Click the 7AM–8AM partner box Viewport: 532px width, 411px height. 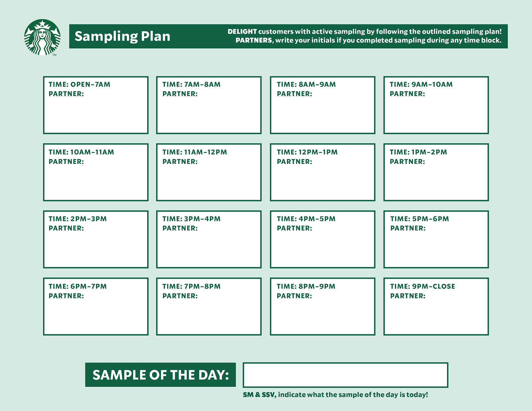pyautogui.click(x=209, y=105)
